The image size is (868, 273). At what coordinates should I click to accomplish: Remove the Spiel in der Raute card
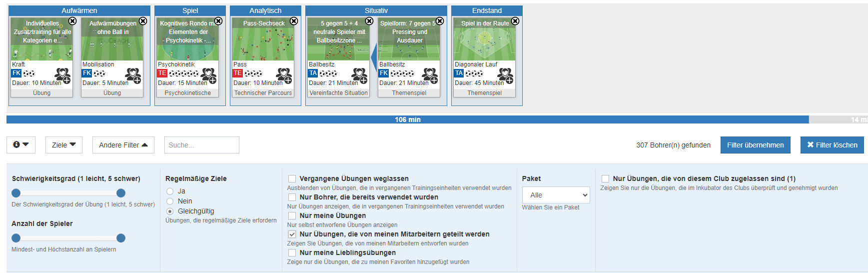tap(515, 21)
